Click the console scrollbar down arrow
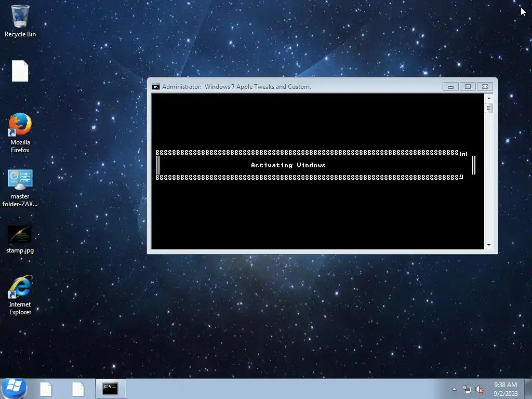The image size is (532, 399). click(488, 245)
